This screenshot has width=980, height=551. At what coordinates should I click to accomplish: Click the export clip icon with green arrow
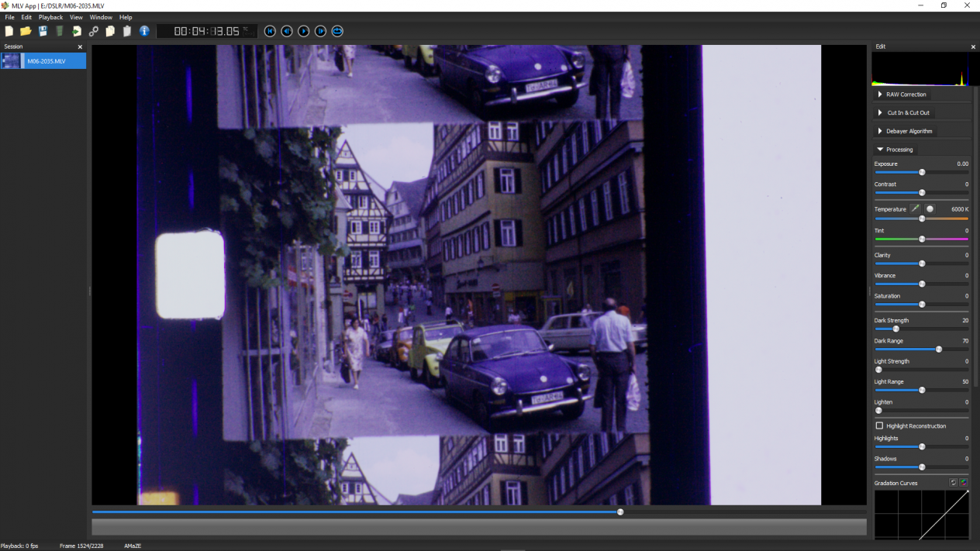(x=77, y=31)
